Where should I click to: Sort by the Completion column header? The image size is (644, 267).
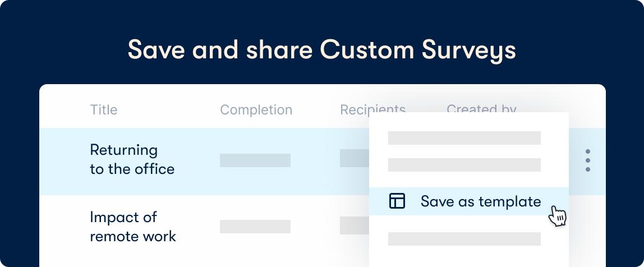[256, 110]
